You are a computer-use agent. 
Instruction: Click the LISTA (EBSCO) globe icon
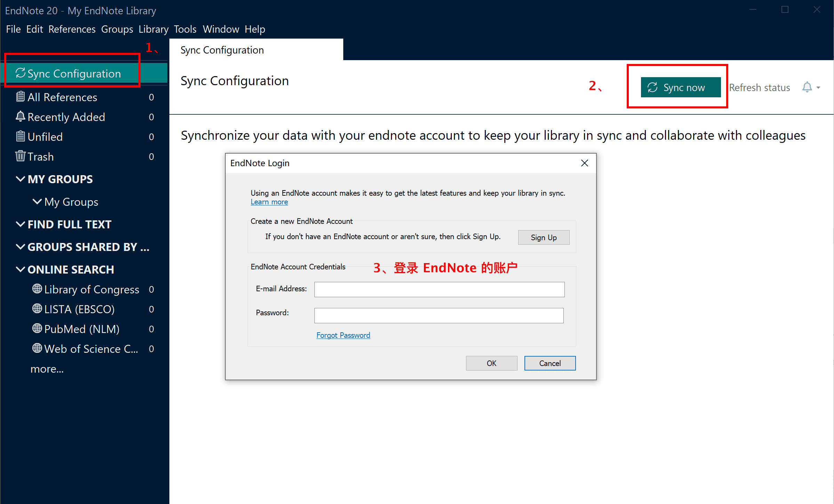tap(37, 309)
